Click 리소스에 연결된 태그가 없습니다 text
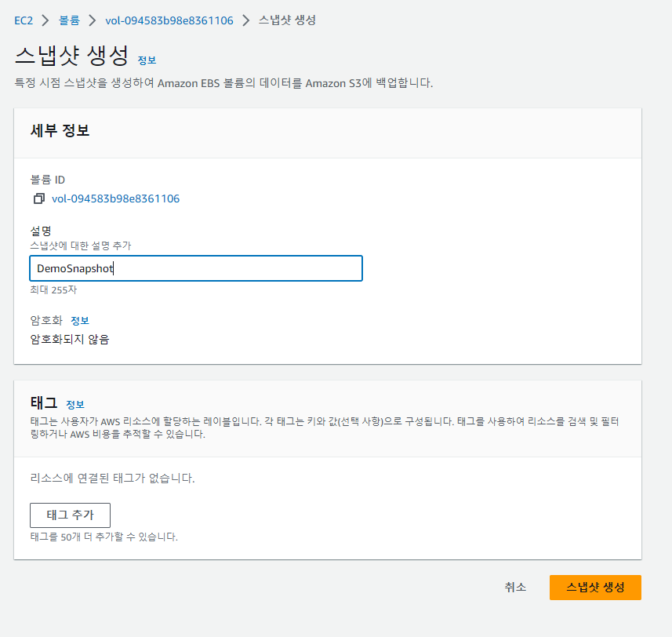This screenshot has width=672, height=637. point(112,478)
